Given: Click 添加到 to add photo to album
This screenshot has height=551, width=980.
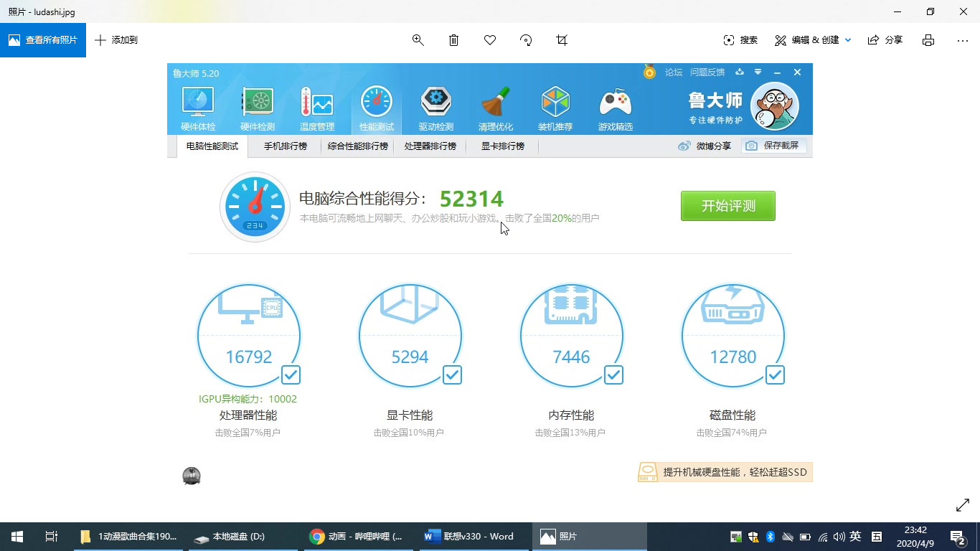Looking at the screenshot, I should click(x=116, y=40).
